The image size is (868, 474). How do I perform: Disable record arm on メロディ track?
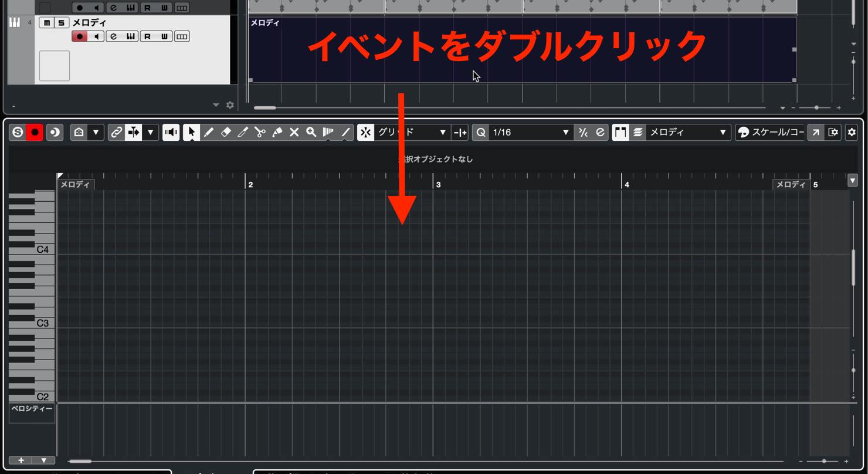coord(80,36)
